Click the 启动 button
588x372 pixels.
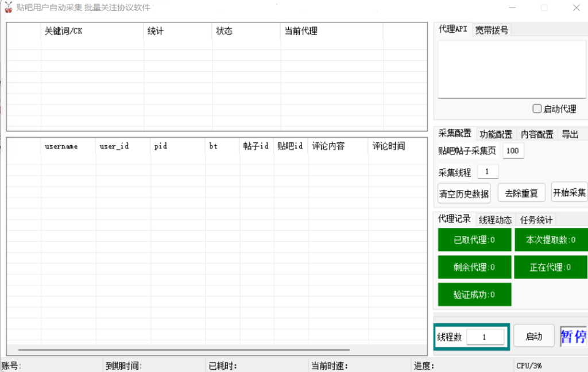click(533, 336)
